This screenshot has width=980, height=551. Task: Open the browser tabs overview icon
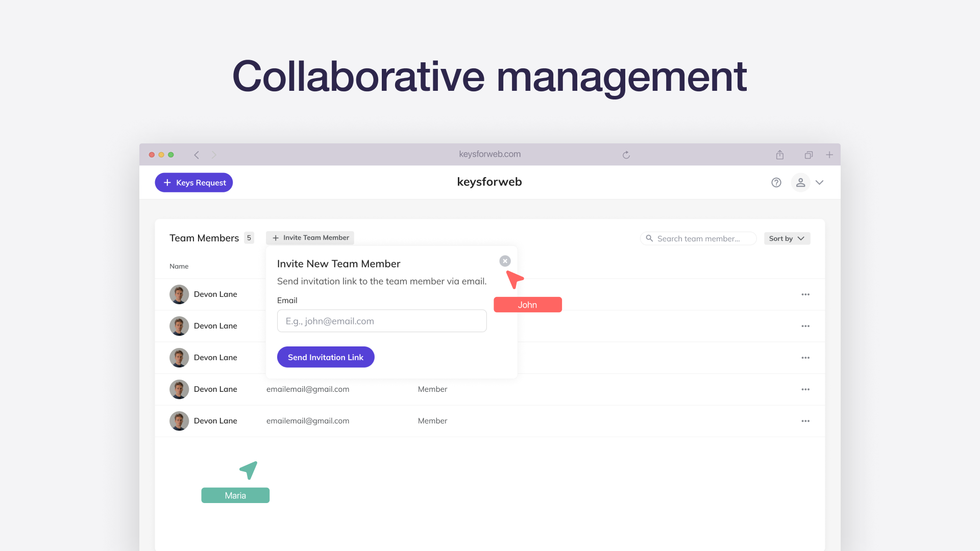pos(808,155)
